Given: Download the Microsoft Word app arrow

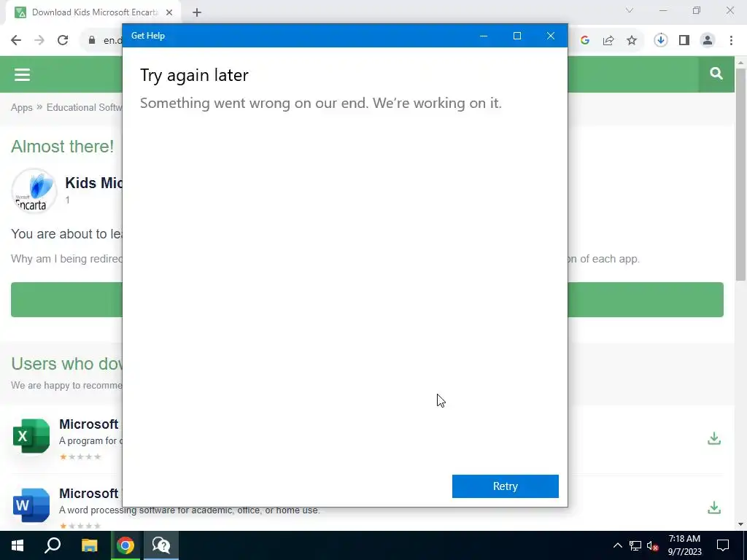Looking at the screenshot, I should (713, 507).
